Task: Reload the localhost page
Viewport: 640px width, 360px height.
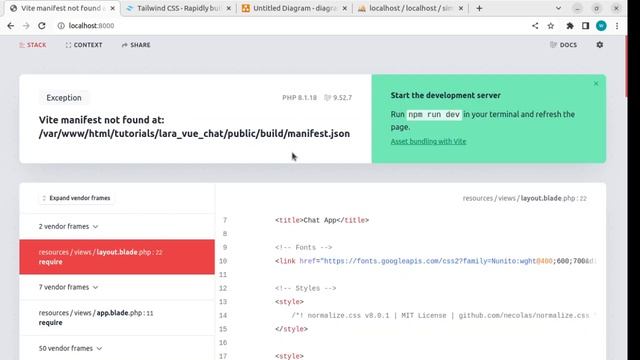Action: coord(42,26)
